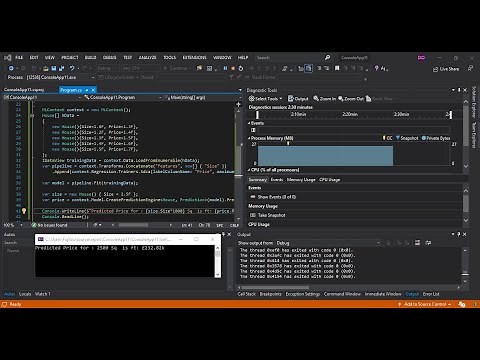The width and height of the screenshot is (480, 360).
Task: Click the Zoom Out icon in Diagnostic Tools
Action: tap(341, 99)
